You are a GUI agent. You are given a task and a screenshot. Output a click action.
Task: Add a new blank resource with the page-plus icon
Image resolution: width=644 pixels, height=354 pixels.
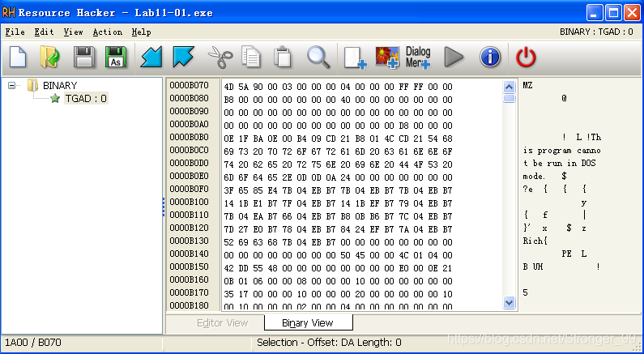(355, 58)
